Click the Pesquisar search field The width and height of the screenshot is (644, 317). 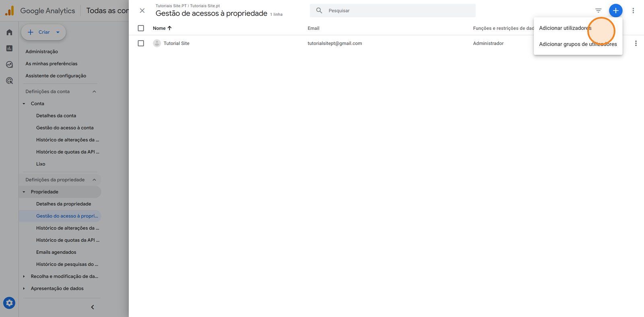(x=392, y=10)
